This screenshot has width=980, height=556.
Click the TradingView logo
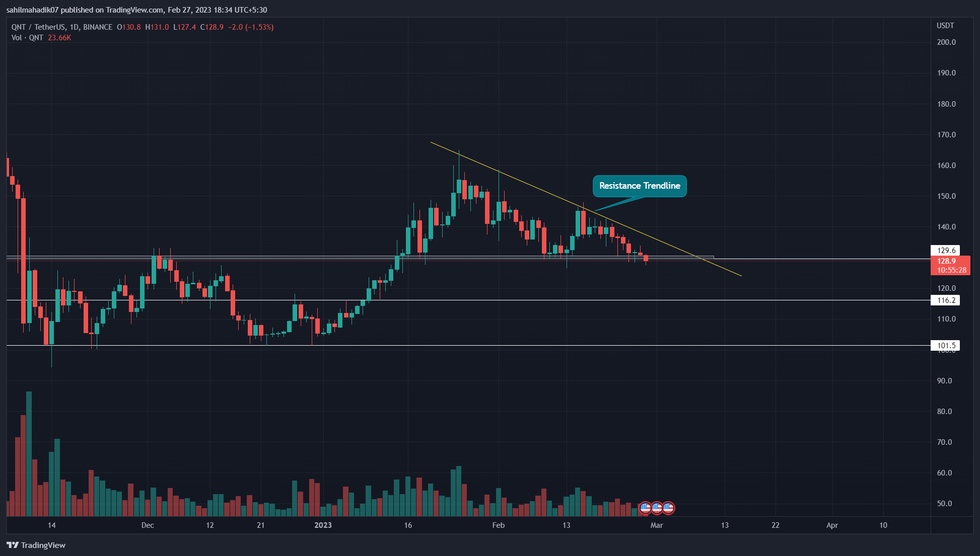point(36,545)
